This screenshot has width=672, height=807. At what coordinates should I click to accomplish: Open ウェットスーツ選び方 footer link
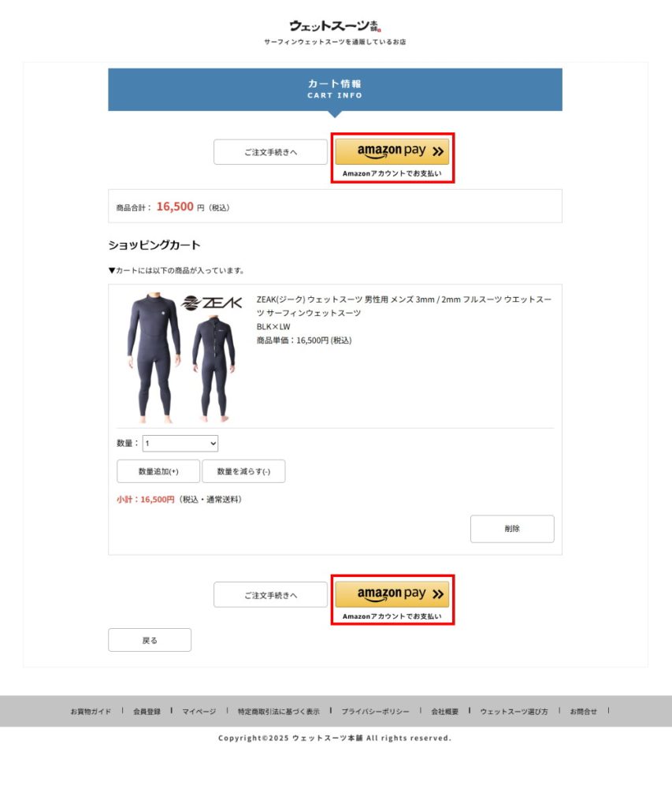coord(514,712)
